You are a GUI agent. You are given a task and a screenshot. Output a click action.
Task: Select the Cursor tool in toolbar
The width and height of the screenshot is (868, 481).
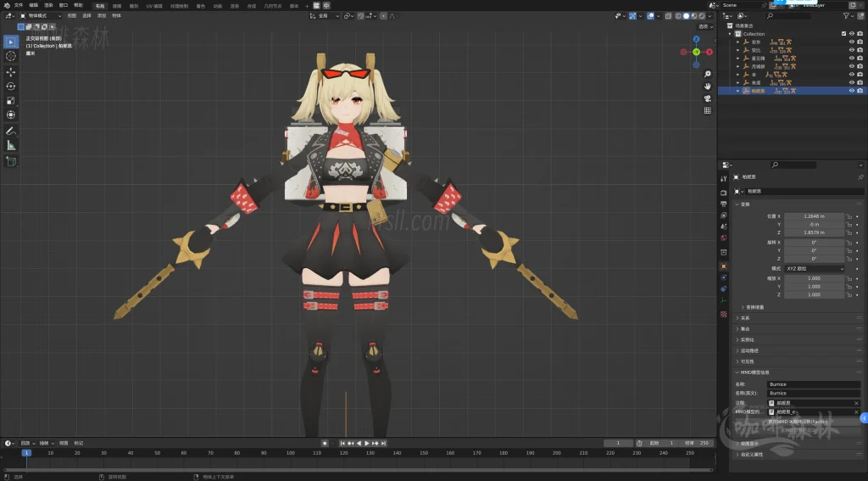(10, 56)
